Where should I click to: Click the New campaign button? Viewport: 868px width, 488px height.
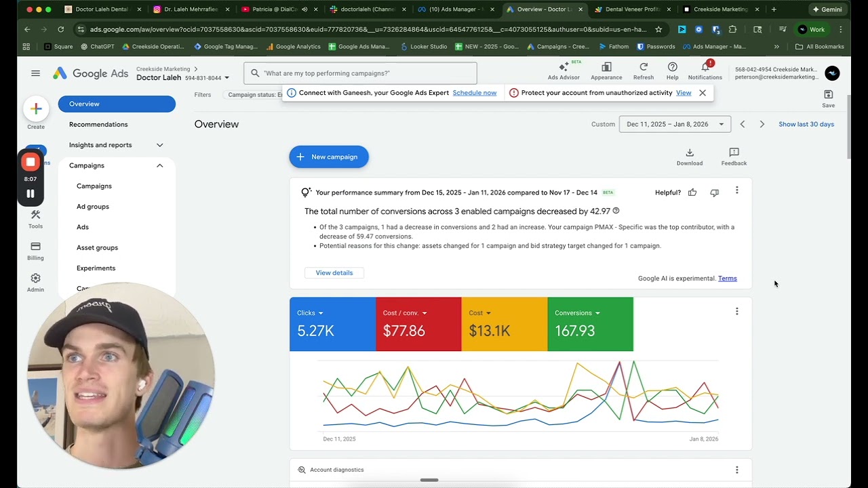(x=329, y=157)
